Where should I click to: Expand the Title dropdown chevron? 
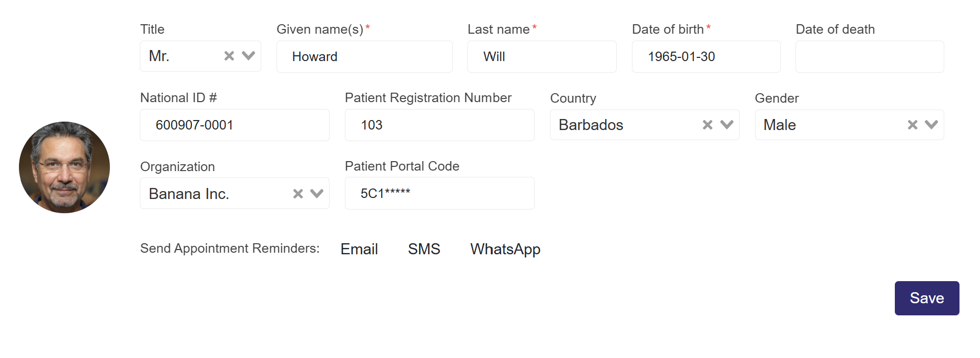tap(248, 56)
